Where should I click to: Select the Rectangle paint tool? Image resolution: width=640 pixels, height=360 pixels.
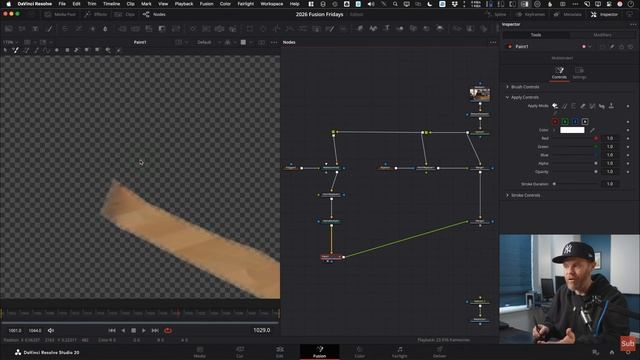point(67,50)
